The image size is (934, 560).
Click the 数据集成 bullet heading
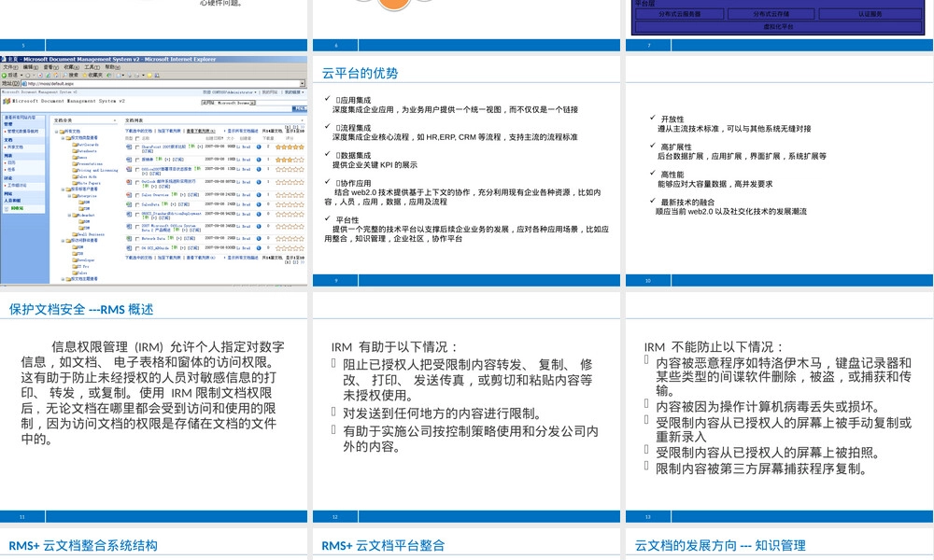pyautogui.click(x=355, y=155)
